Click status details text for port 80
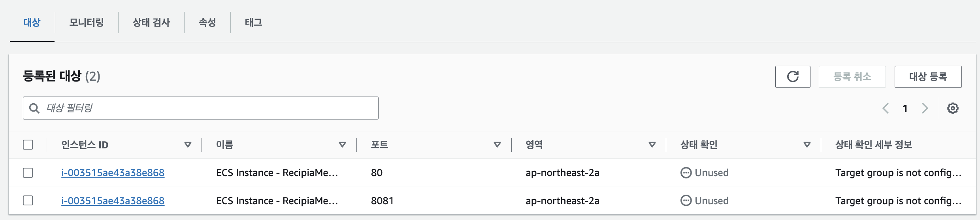The height and width of the screenshot is (220, 980). point(898,173)
